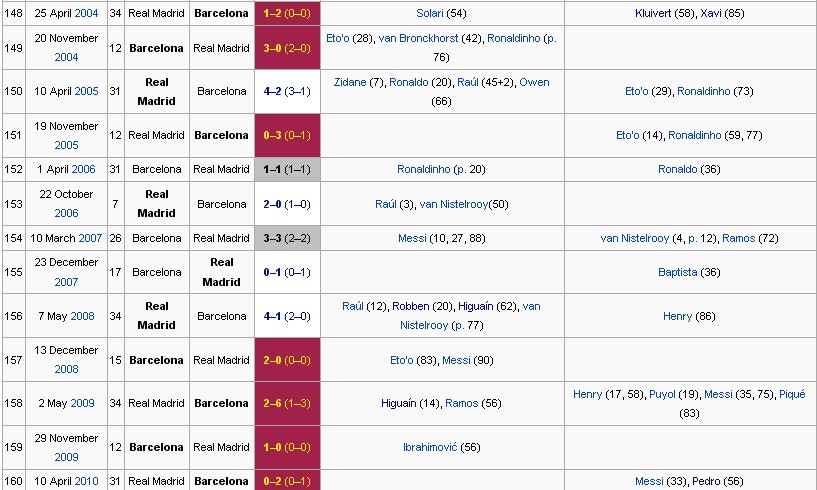This screenshot has width=817, height=490.
Task: Open the Kluivert player link
Action: point(653,13)
